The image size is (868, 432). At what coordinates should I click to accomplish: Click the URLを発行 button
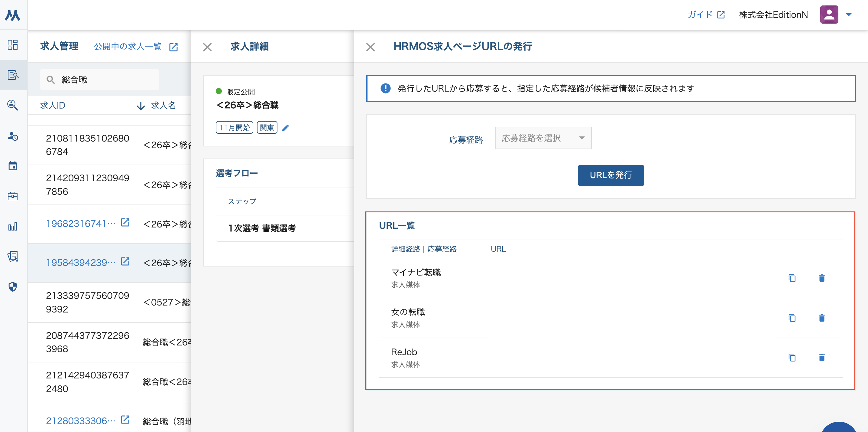611,175
